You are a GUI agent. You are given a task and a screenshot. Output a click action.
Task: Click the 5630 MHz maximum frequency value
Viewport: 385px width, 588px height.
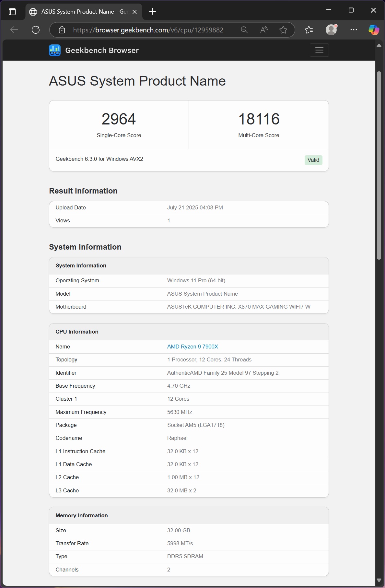click(x=180, y=412)
